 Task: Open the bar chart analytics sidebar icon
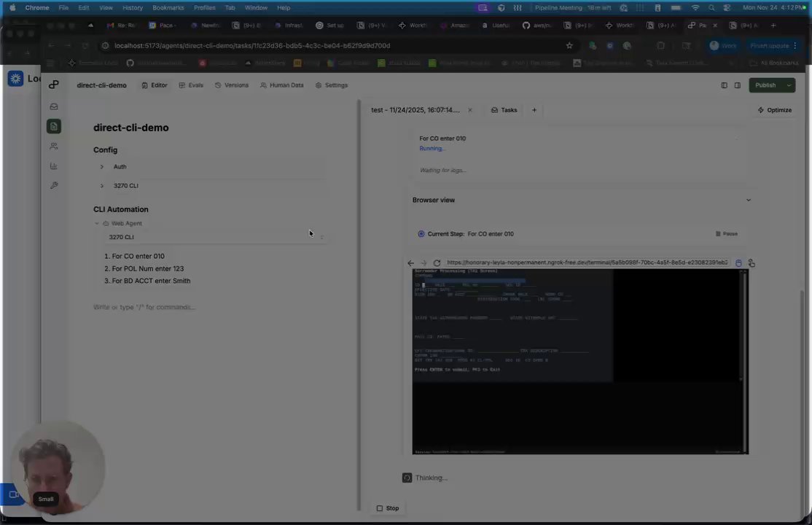pos(54,166)
